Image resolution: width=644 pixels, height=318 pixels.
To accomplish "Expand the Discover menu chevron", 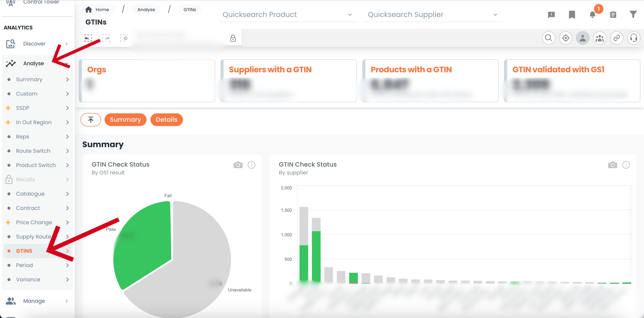I will 66,44.
